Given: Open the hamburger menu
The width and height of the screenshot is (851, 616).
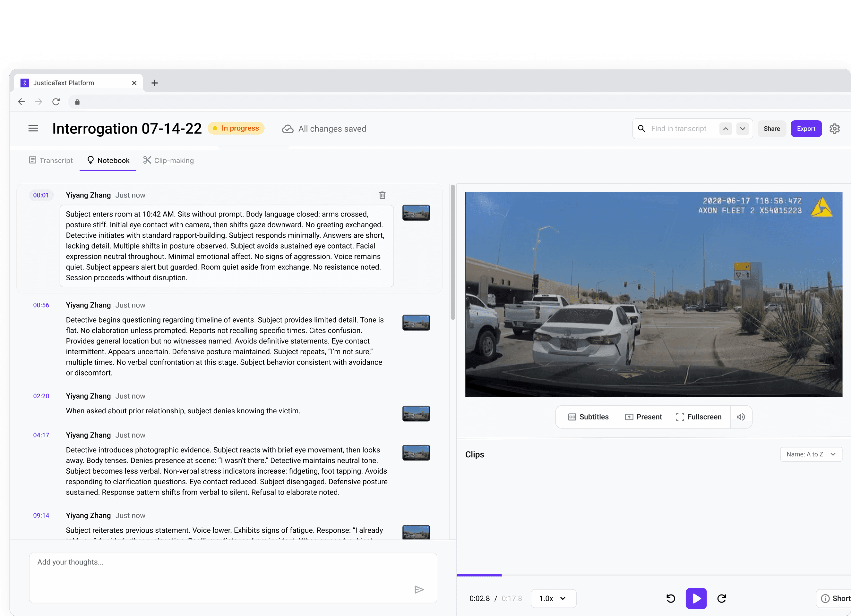Looking at the screenshot, I should click(33, 129).
